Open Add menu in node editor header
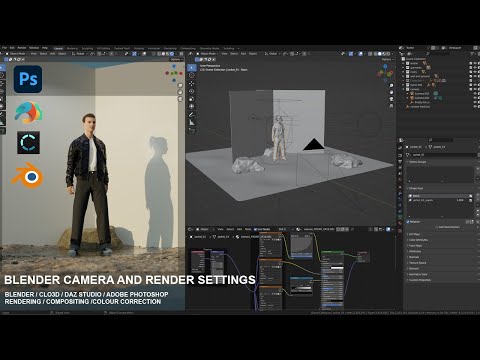This screenshot has height=360, width=480. pyautogui.click(x=239, y=229)
